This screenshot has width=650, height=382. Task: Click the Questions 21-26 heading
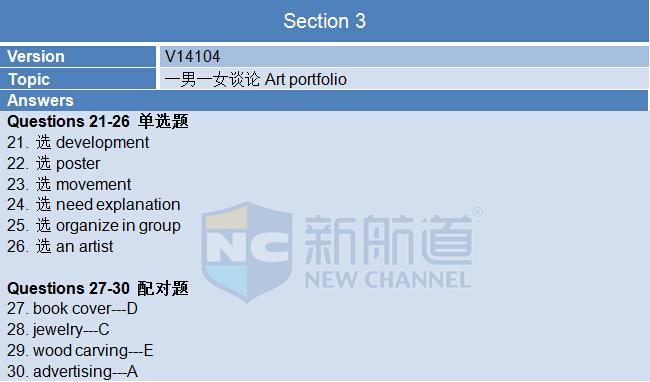tap(98, 121)
